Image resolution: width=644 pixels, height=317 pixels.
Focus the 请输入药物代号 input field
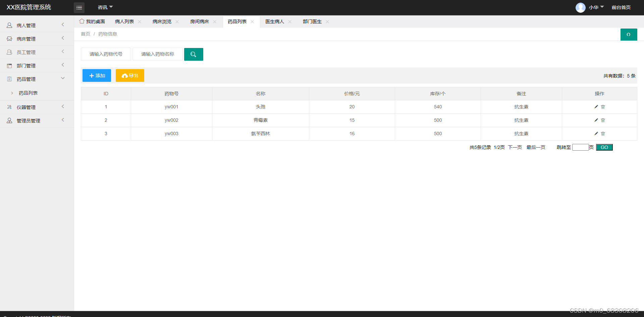click(x=106, y=54)
